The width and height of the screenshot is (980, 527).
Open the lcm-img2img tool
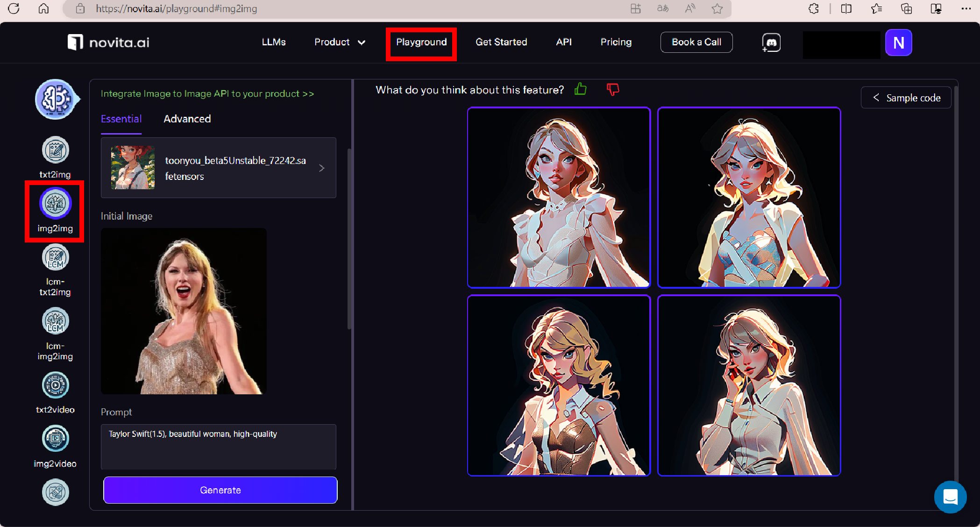click(55, 321)
